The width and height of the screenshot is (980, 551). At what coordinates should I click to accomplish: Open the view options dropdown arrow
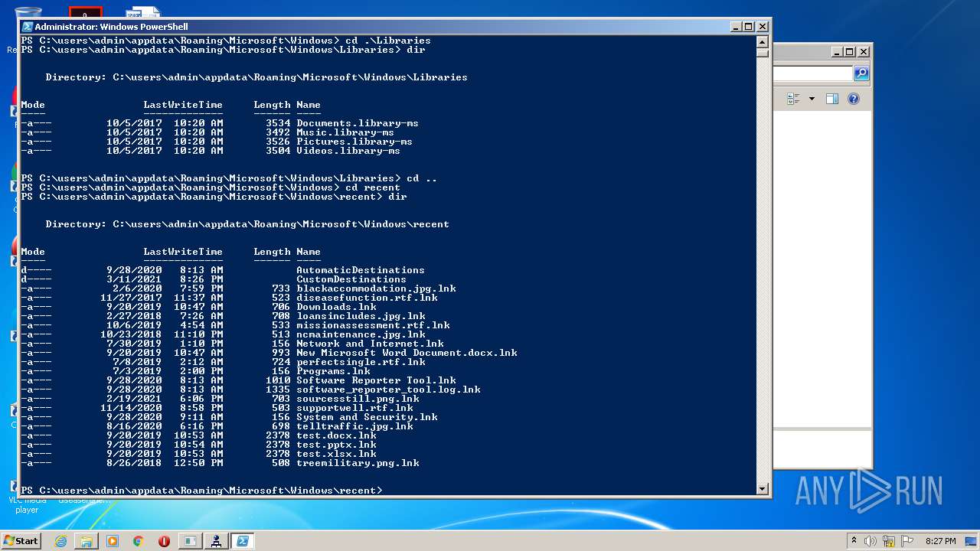pyautogui.click(x=812, y=99)
